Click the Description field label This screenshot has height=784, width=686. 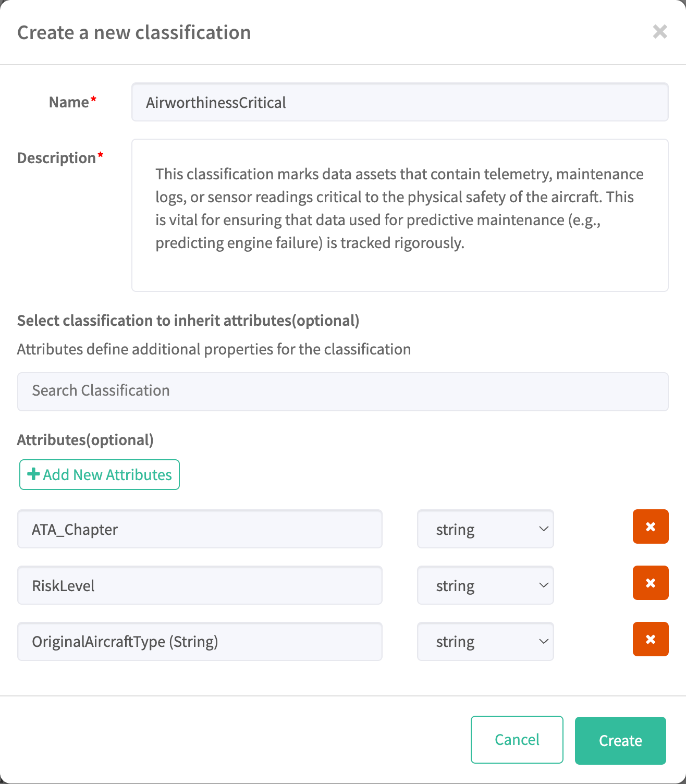click(57, 158)
